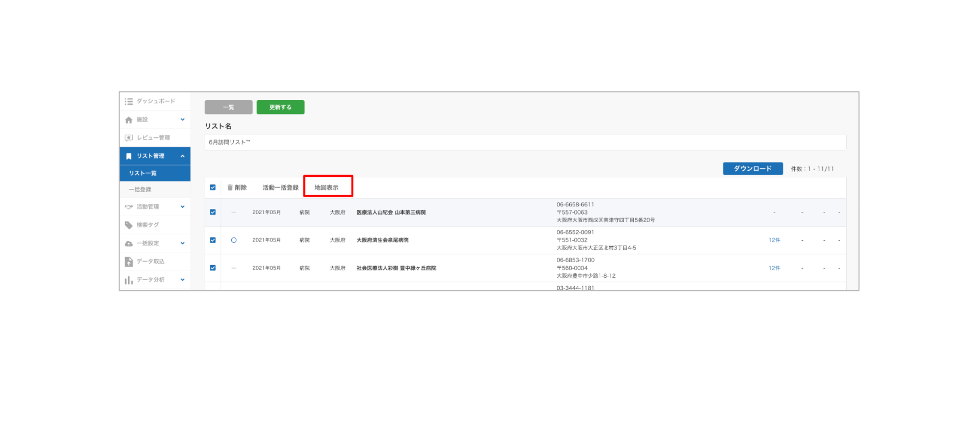
Task: Click 活動一括登録 in the list toolbar
Action: click(x=280, y=187)
